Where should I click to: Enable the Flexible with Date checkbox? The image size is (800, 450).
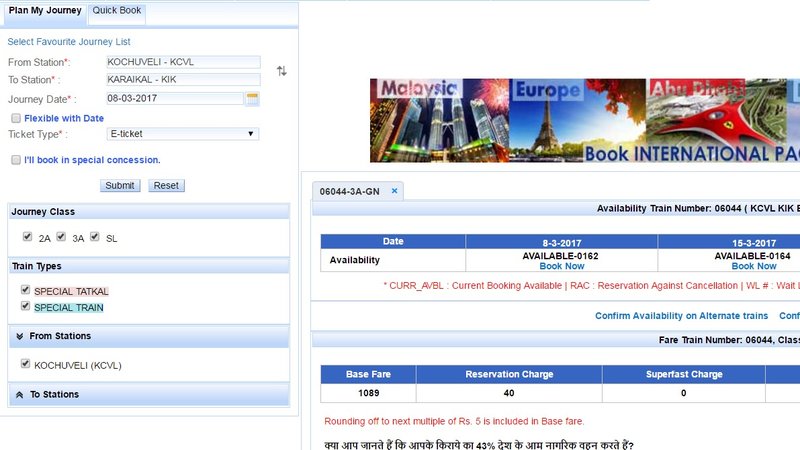(x=16, y=118)
